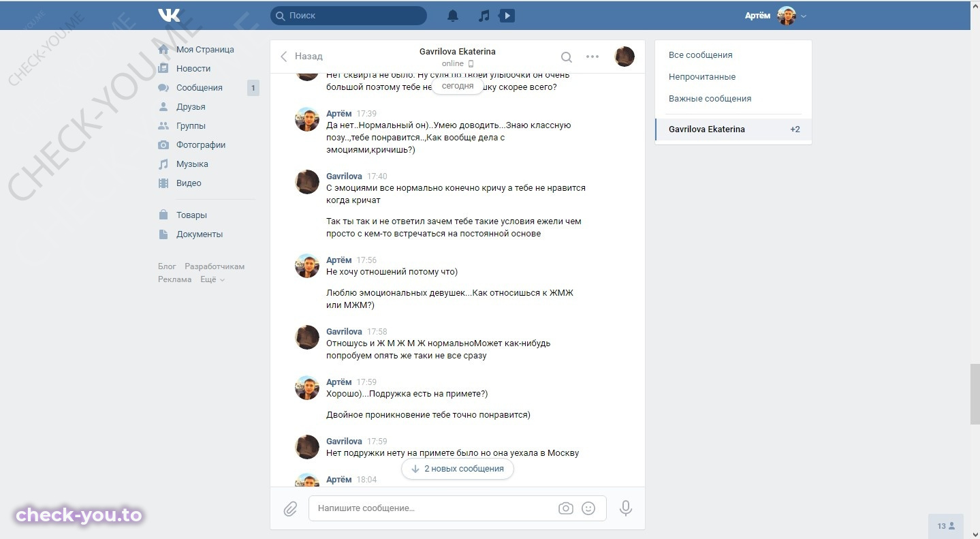
Task: Open Документы section
Action: coord(200,234)
